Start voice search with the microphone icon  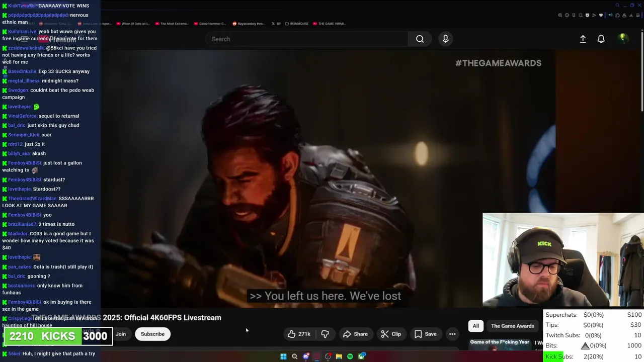click(445, 39)
